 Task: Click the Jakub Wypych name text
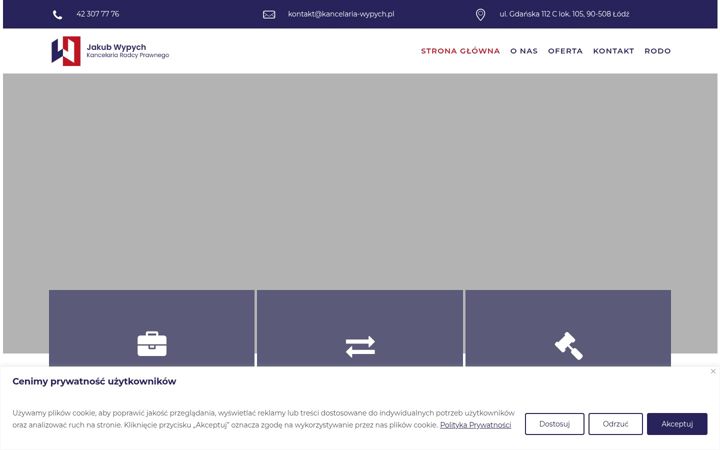(116, 47)
